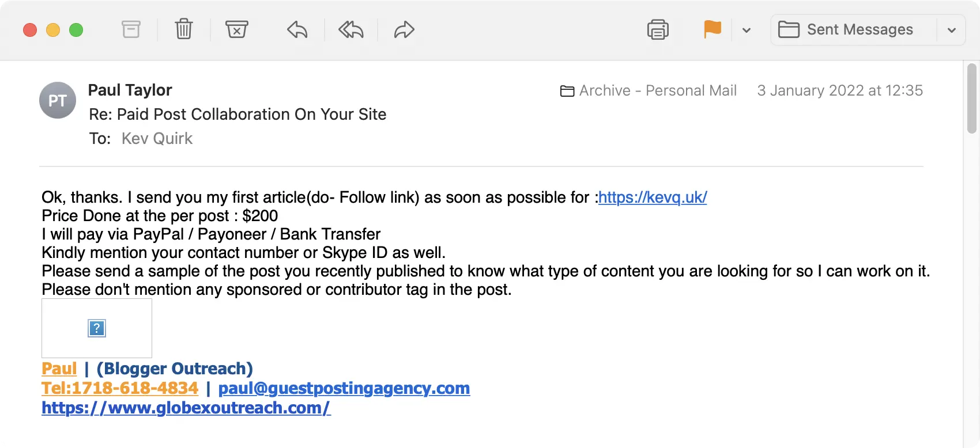Visit the globexoutreach.com link

[x=186, y=408]
